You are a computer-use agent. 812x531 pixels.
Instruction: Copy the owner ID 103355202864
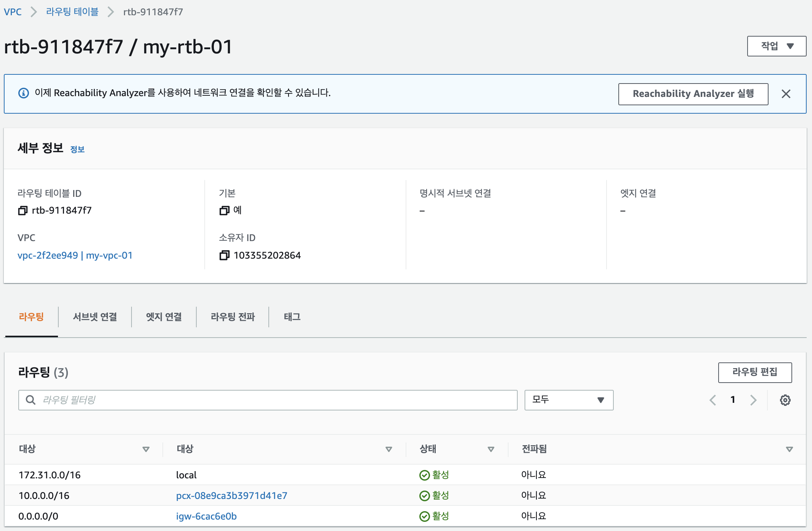tap(224, 256)
